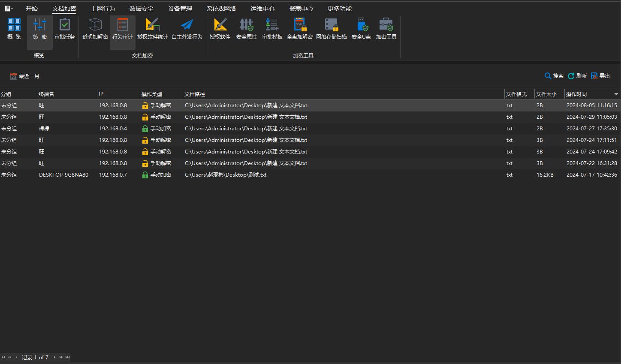The width and height of the screenshot is (621, 364).
Task: Toggle 操作时间 sort arrow
Action: (616, 94)
